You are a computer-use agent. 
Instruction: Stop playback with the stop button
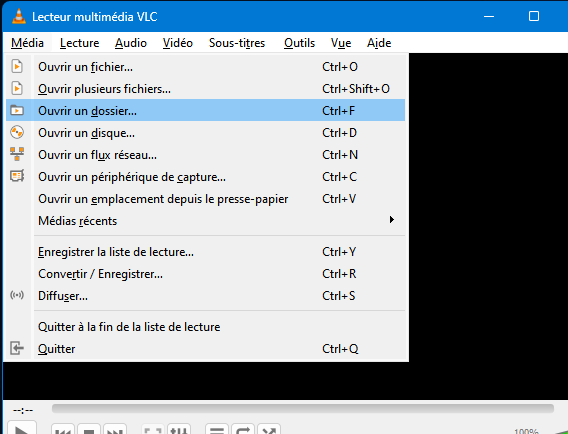click(x=89, y=429)
